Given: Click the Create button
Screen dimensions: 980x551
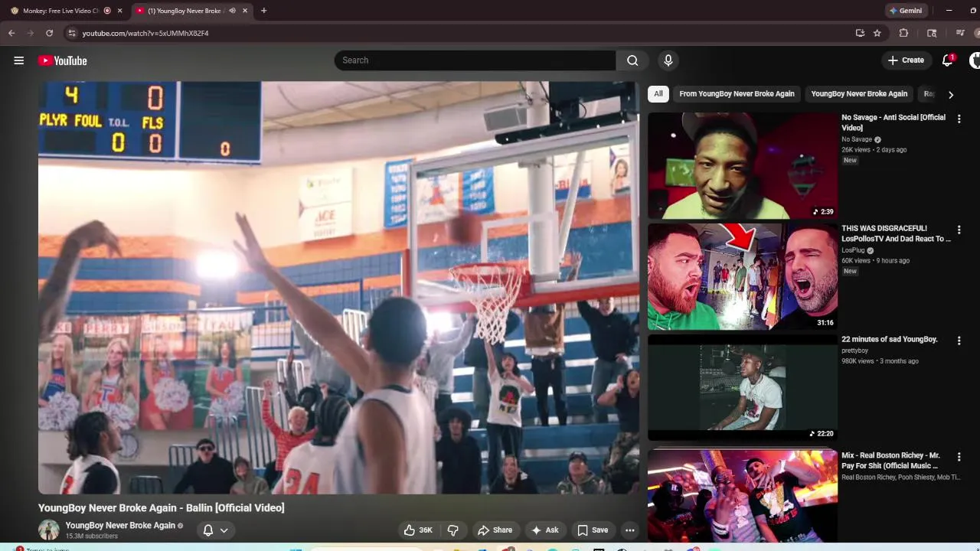Looking at the screenshot, I should click(x=906, y=60).
